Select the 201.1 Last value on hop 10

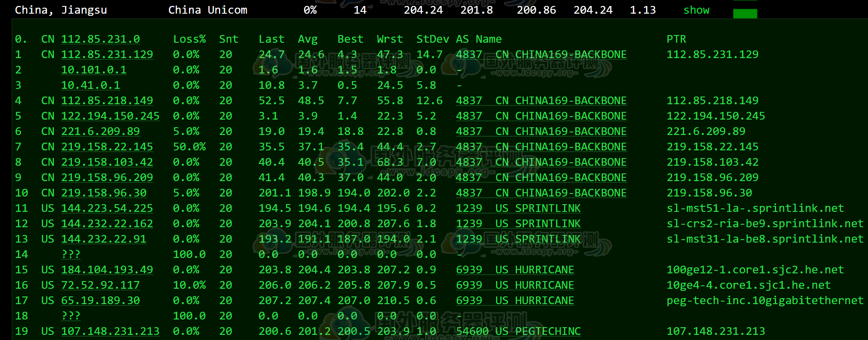pyautogui.click(x=275, y=193)
